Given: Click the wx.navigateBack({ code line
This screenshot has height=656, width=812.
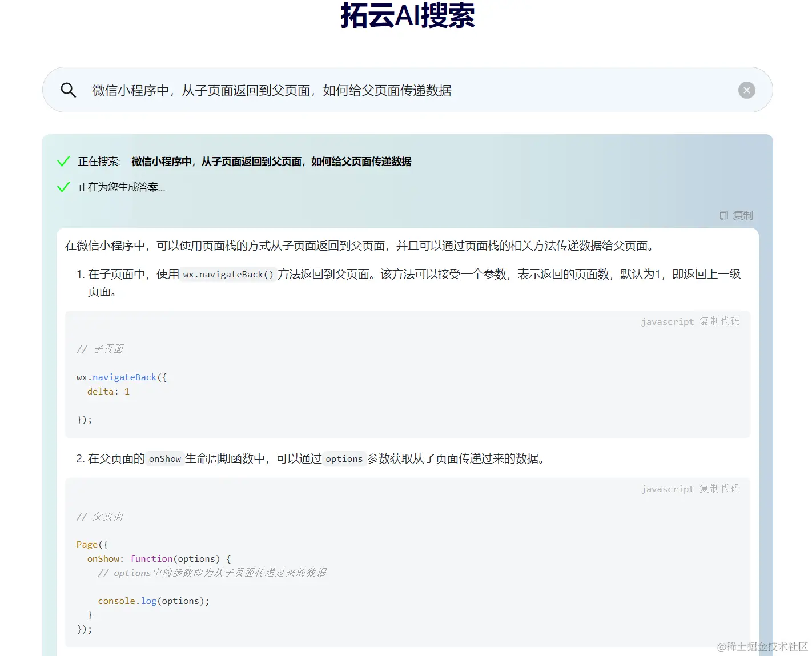Looking at the screenshot, I should coord(122,377).
